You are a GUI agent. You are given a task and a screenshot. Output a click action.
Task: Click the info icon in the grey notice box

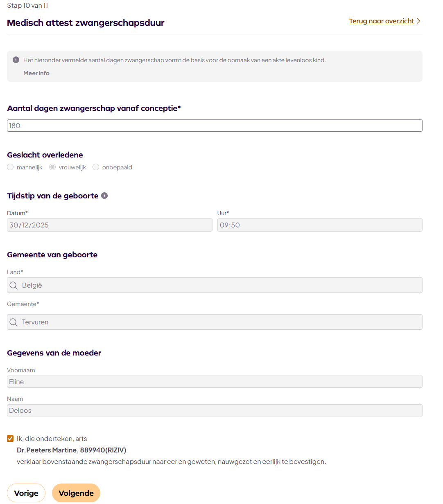pos(16,60)
